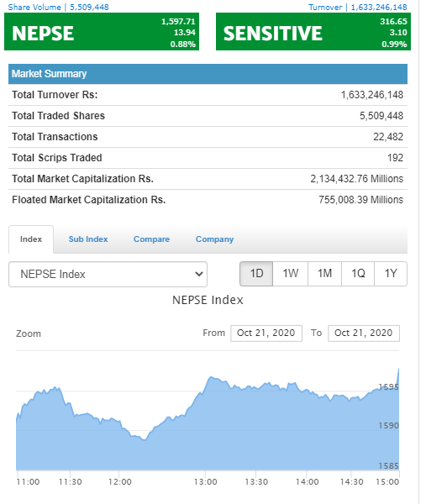The width and height of the screenshot is (426, 504).
Task: Click the 1590 value axis label
Action: point(389,426)
